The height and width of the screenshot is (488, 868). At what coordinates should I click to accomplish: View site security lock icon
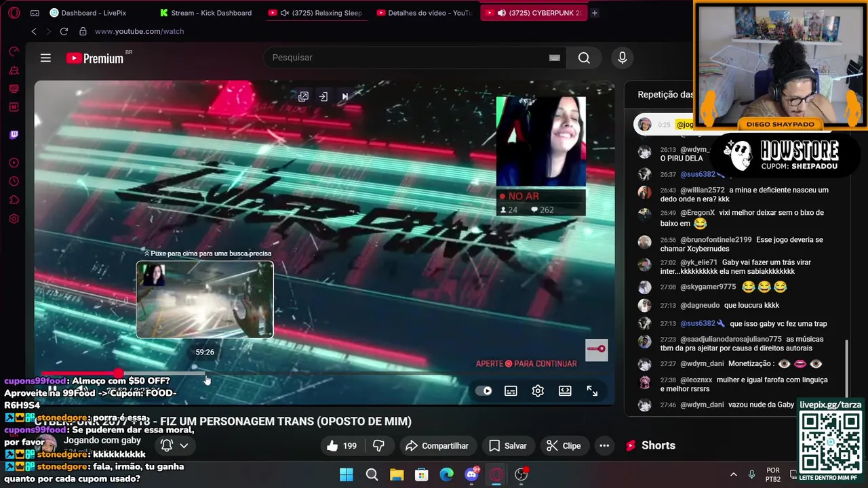coord(83,31)
